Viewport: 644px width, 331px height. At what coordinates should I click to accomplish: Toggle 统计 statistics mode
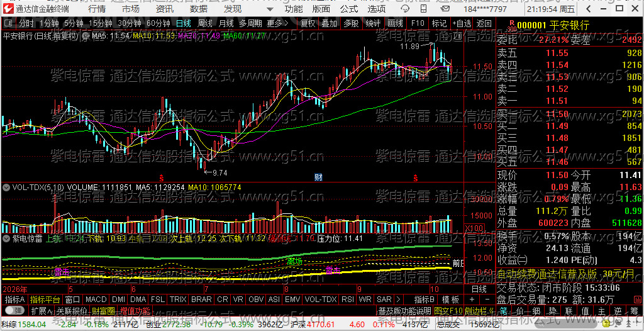click(x=373, y=23)
